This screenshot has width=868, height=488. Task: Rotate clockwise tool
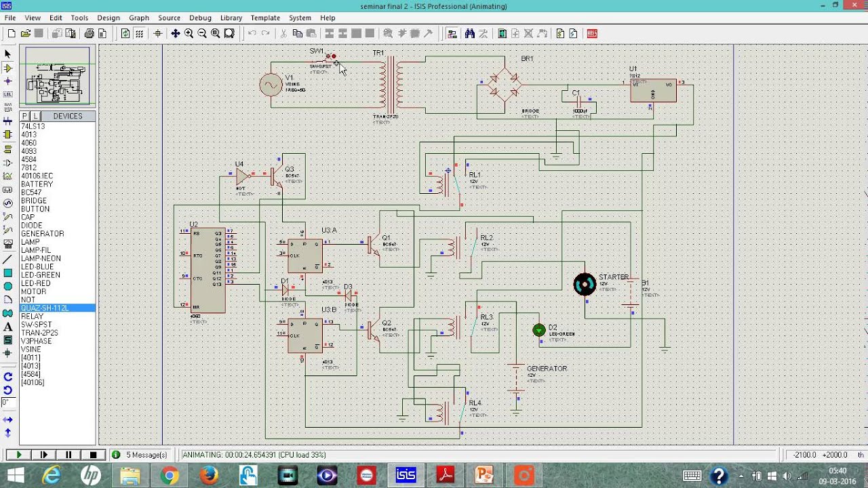click(x=8, y=377)
